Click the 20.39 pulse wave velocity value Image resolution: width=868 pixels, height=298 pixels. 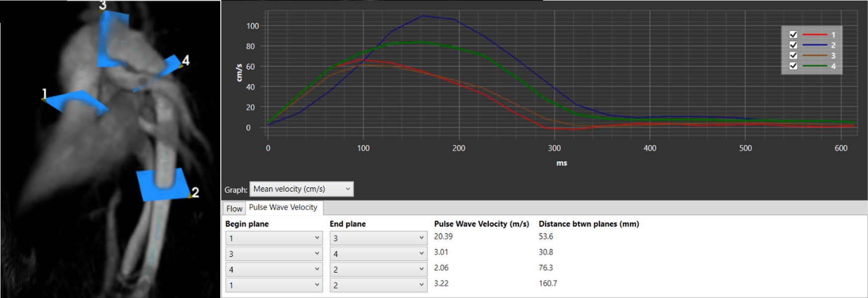pyautogui.click(x=443, y=236)
